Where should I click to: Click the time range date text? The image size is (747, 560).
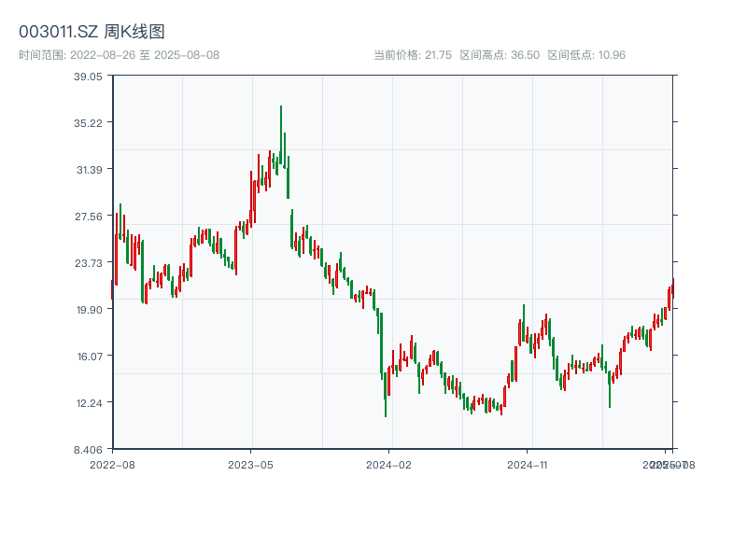[x=120, y=55]
